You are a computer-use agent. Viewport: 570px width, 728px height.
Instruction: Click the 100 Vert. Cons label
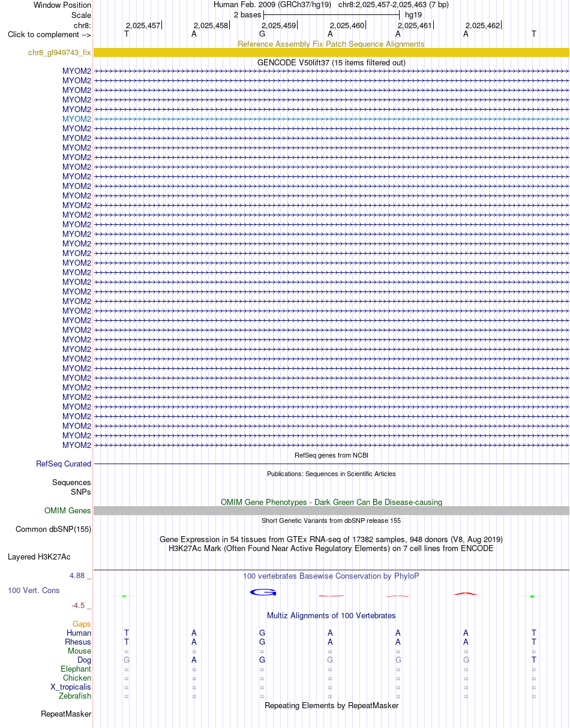[34, 590]
